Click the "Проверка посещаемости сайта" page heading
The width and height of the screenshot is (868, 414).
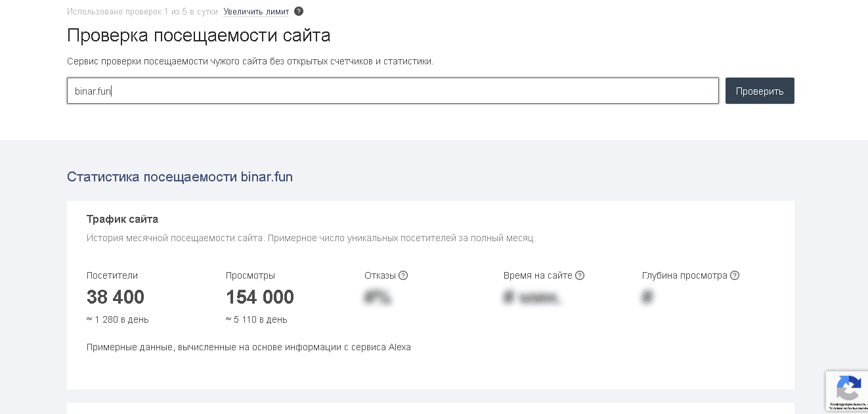click(198, 35)
